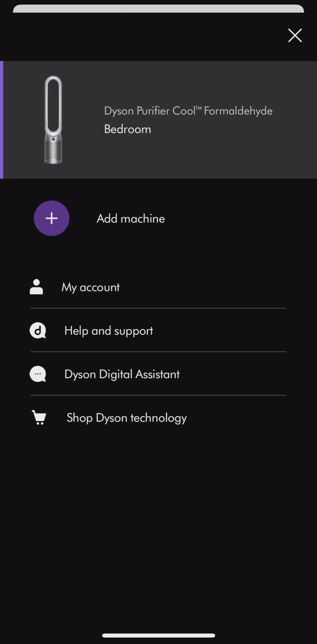Tap the shopping cart icon
Viewport: 317px width, 644px height.
pyautogui.click(x=39, y=417)
